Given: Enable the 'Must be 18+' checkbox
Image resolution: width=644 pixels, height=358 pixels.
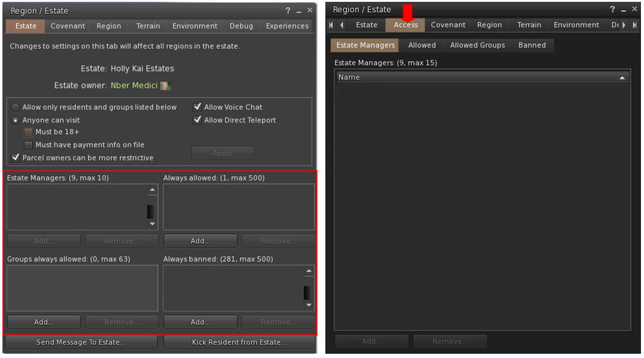Looking at the screenshot, I should [28, 132].
